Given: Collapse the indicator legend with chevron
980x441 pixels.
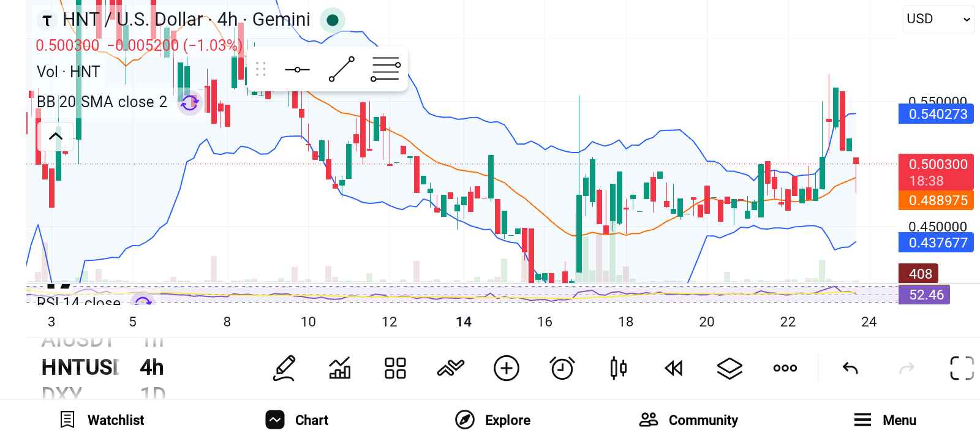Looking at the screenshot, I should 56,136.
